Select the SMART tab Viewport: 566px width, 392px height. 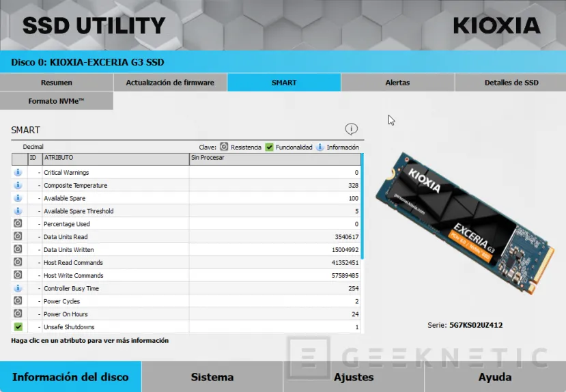coord(284,83)
